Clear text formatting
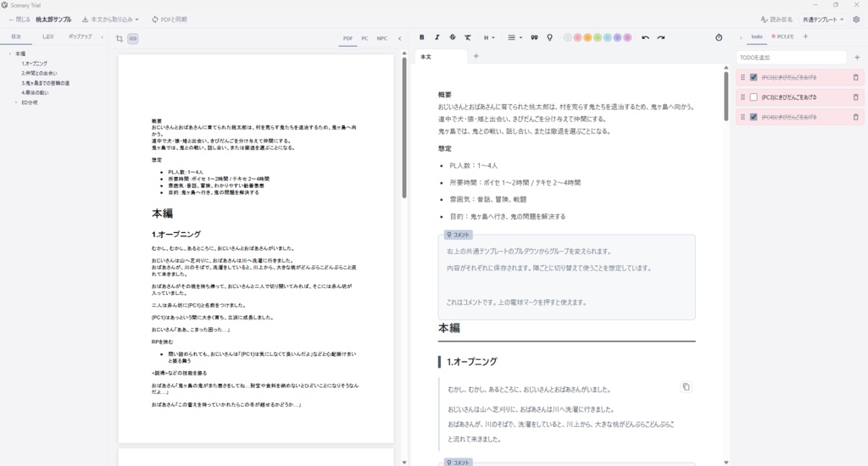The height and width of the screenshot is (466, 868). [468, 37]
